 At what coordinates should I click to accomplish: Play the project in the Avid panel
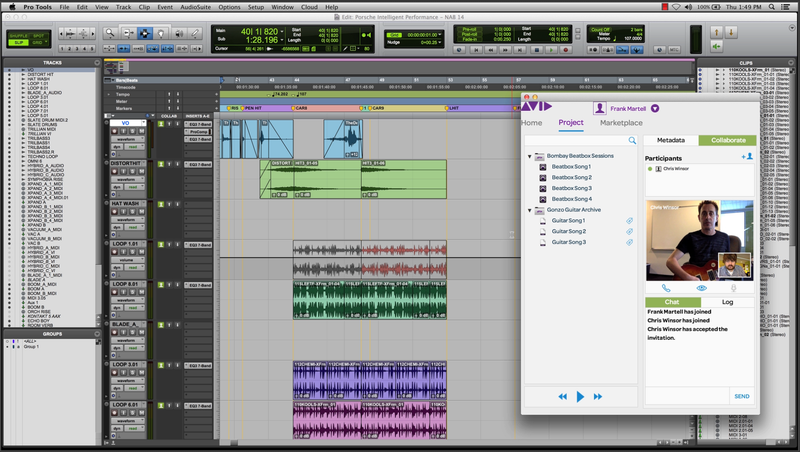(580, 396)
